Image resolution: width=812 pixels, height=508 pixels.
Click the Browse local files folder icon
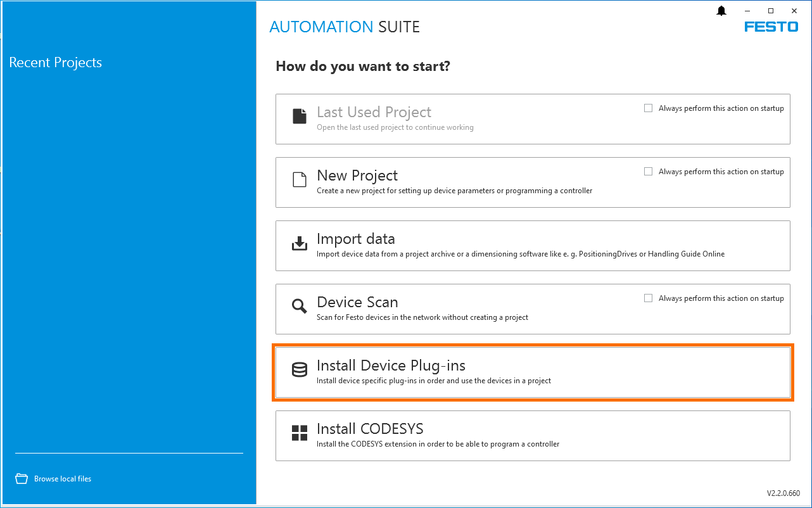pyautogui.click(x=22, y=479)
